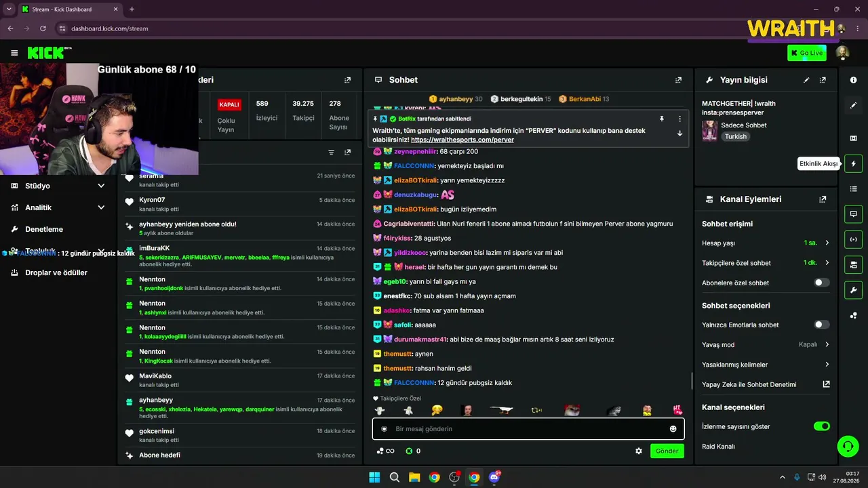
Task: Click the MaviKablo follow event
Action: pyautogui.click(x=240, y=380)
